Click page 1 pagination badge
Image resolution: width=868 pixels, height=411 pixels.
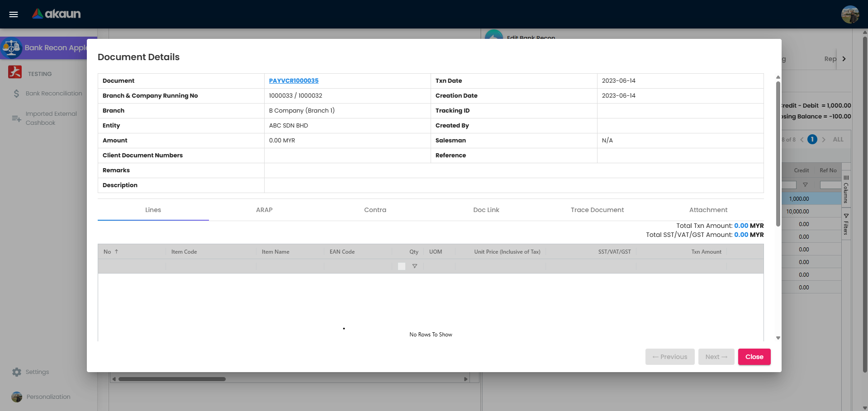[x=812, y=139]
